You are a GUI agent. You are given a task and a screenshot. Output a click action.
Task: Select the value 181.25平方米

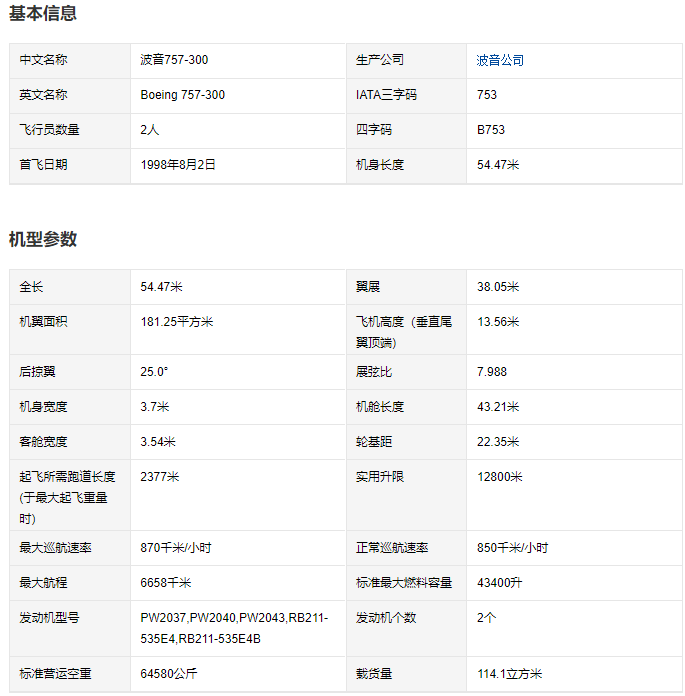pos(177,322)
